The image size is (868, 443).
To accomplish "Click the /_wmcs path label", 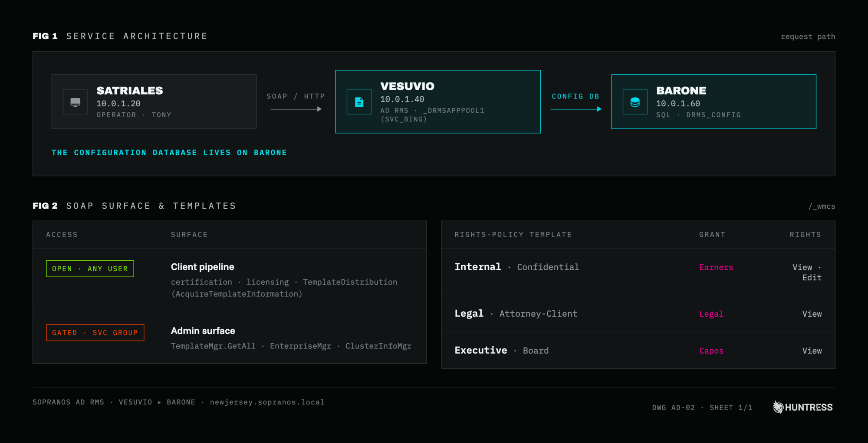I will click(822, 207).
